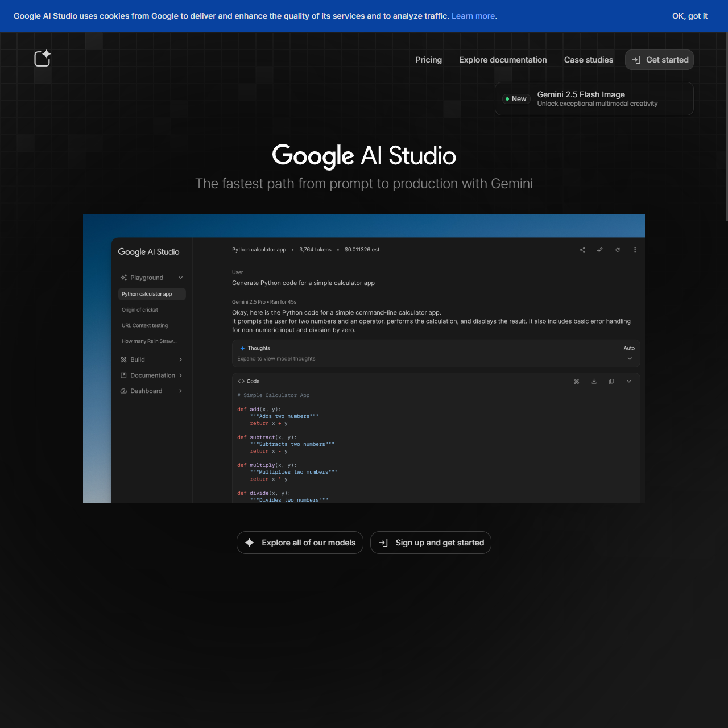Collapse the Playground section chevron
This screenshot has height=728, width=728.
(x=180, y=278)
